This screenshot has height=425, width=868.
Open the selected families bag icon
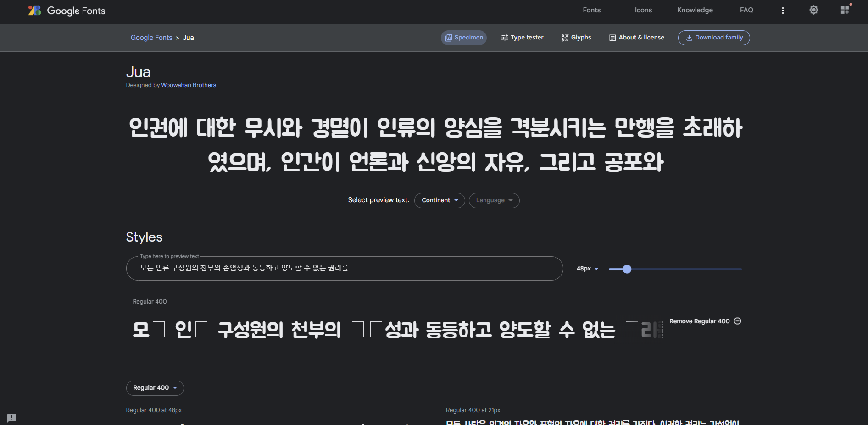pos(845,10)
